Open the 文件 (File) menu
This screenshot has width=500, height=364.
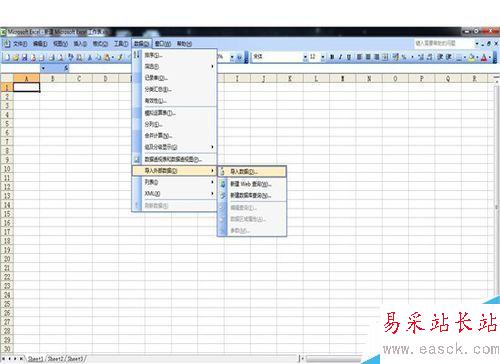pos(21,44)
